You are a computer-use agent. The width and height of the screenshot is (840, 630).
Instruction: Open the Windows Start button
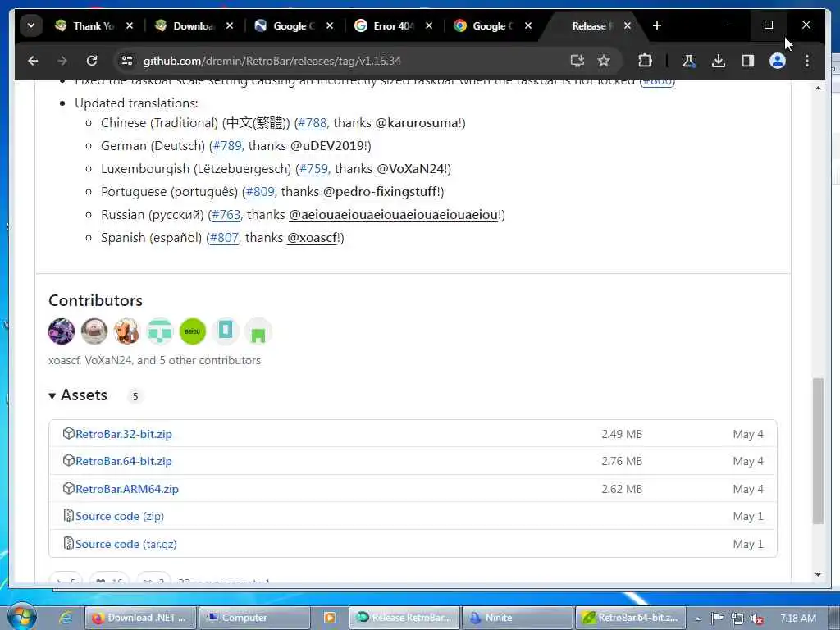[x=21, y=617]
